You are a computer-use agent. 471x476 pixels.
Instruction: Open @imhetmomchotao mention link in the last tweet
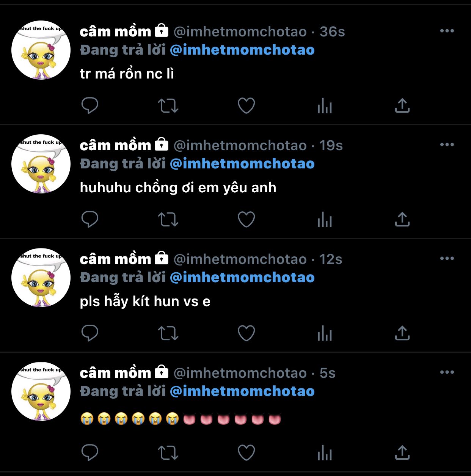[242, 391]
